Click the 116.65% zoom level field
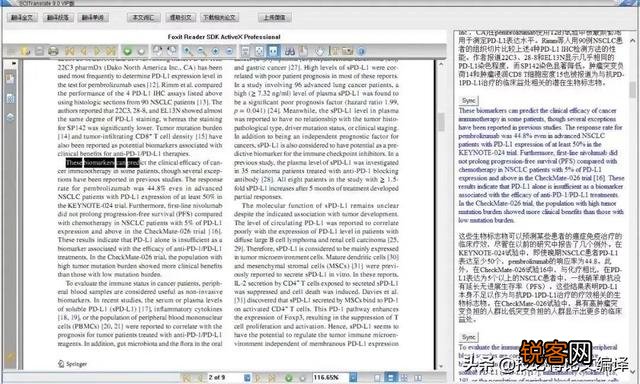Screen dimensions: 640x384 click(331, 377)
